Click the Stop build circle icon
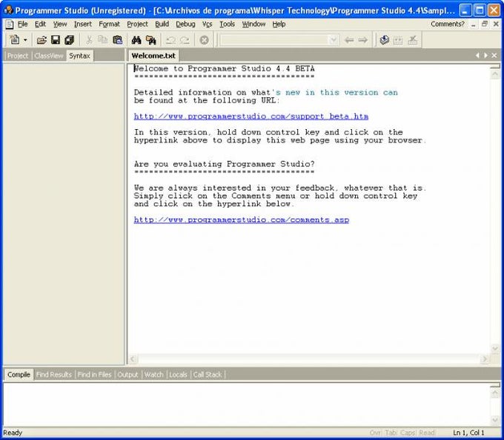 click(x=204, y=40)
